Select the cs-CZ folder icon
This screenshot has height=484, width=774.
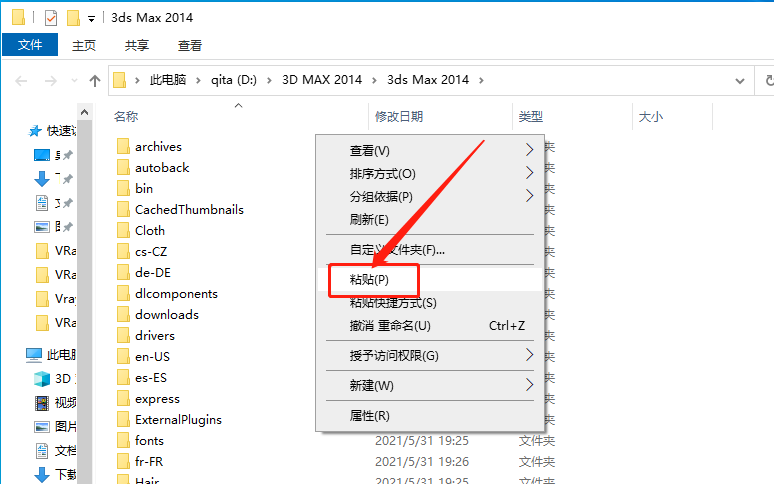(123, 252)
